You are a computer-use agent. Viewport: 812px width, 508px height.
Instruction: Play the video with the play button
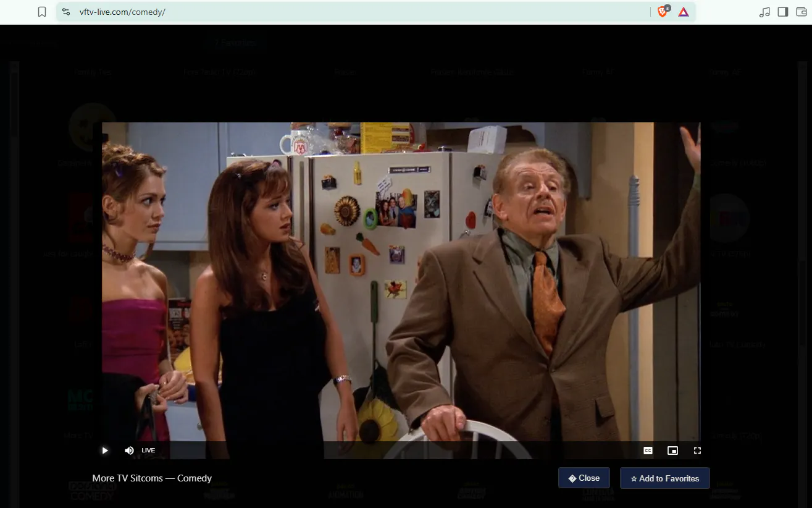coord(105,451)
